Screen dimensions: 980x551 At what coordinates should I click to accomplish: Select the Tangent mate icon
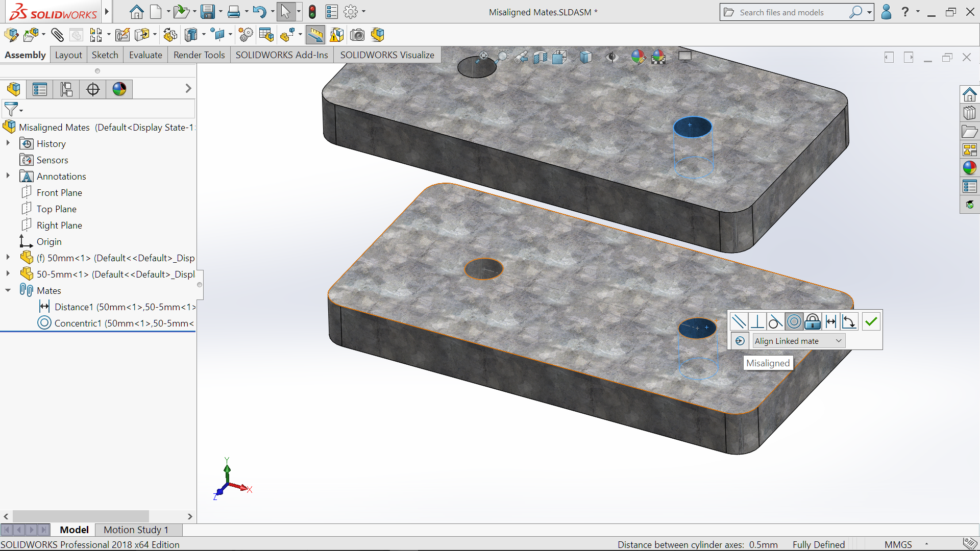[775, 321]
